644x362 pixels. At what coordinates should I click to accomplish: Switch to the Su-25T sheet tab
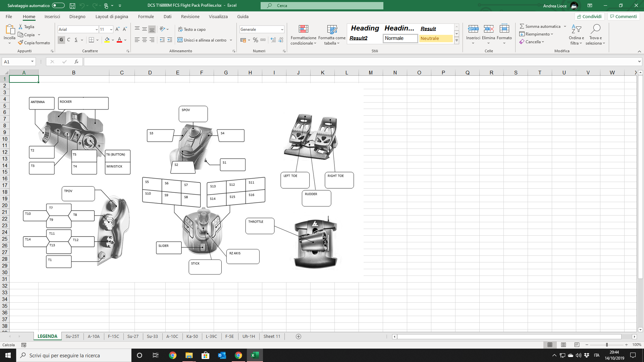(72, 336)
